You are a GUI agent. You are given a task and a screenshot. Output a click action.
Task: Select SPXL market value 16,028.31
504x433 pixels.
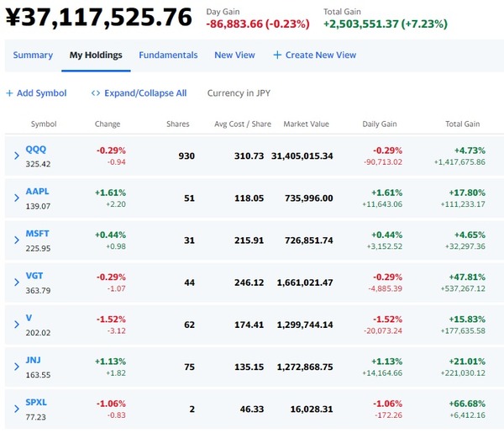tap(312, 409)
